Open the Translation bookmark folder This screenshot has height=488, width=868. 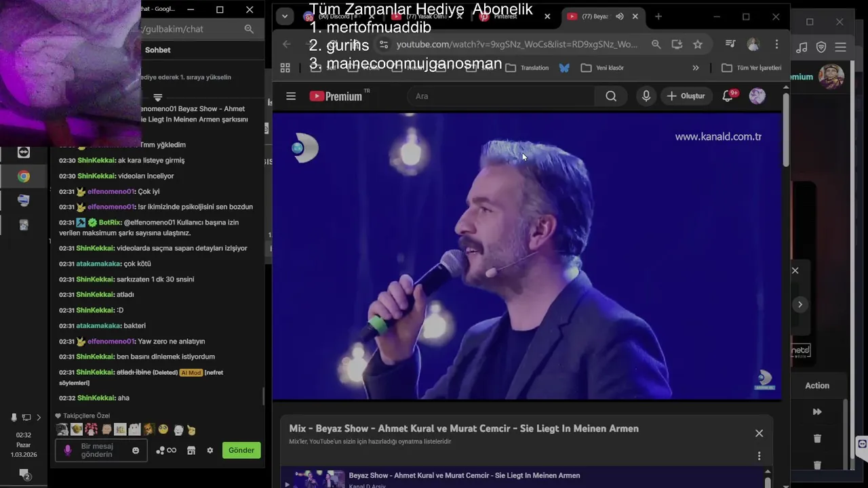(527, 68)
